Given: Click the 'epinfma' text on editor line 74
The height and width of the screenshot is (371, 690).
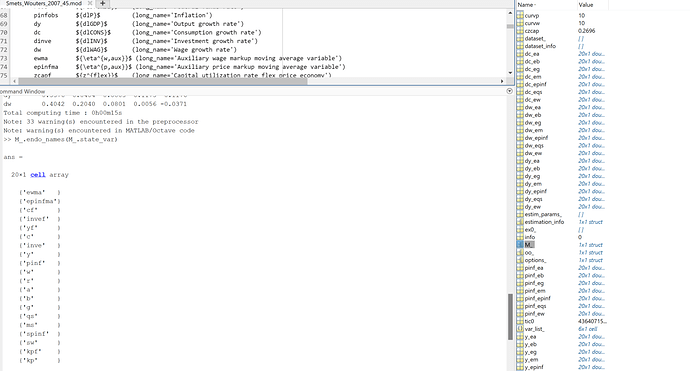Looking at the screenshot, I should click(x=46, y=67).
